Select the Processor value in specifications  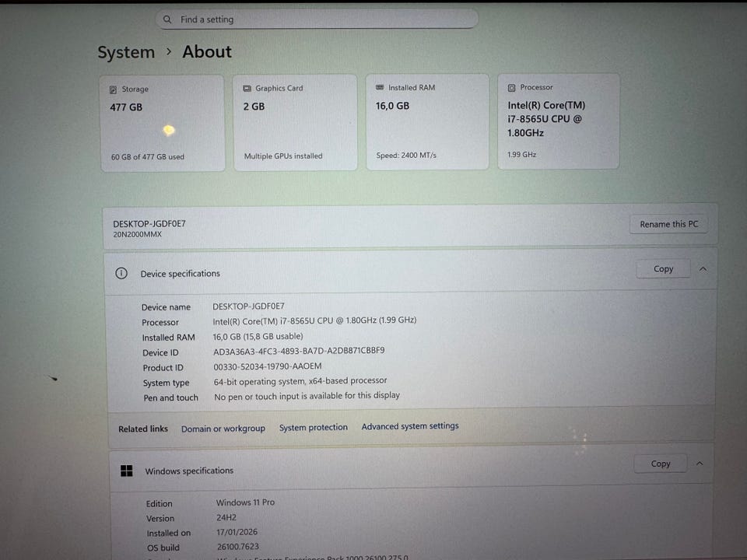pos(314,320)
